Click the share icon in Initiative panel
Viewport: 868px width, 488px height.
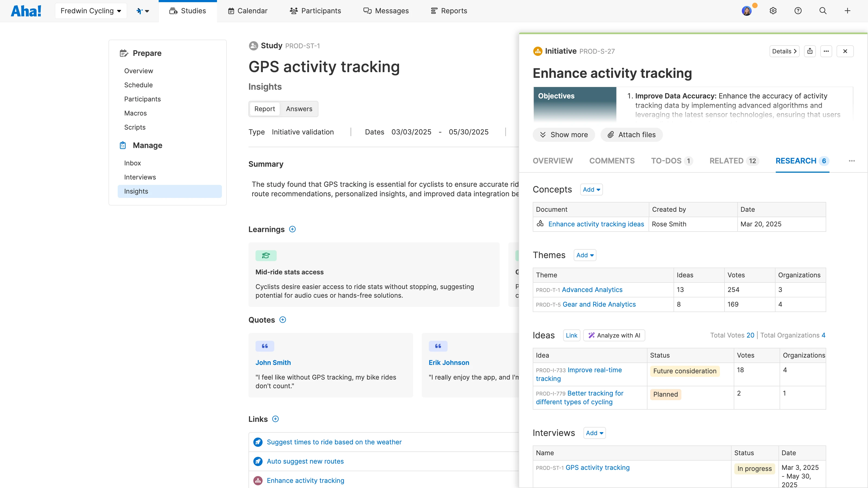point(810,51)
